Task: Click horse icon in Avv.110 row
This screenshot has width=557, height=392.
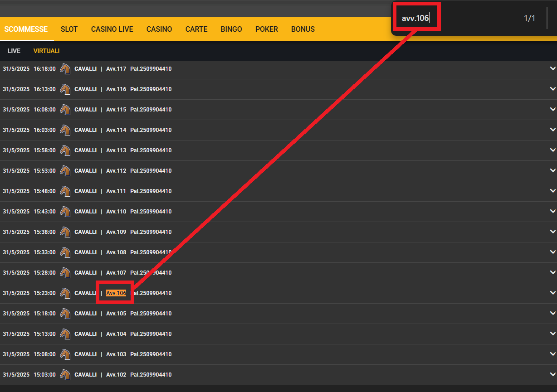Action: [x=65, y=212]
